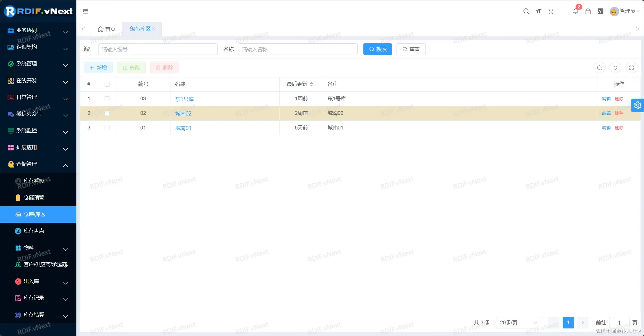This screenshot has width=644, height=336.
Task: Tick the checkbox for row 03
Action: (x=107, y=99)
